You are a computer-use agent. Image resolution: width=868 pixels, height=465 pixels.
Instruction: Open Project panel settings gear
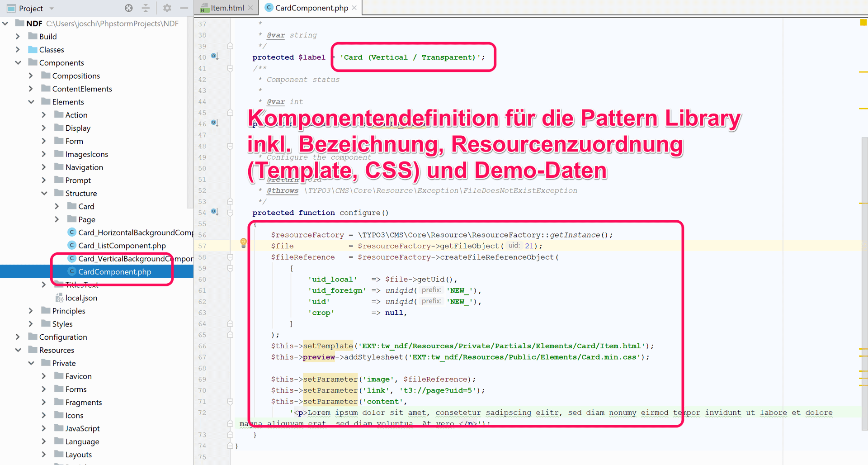coord(167,8)
